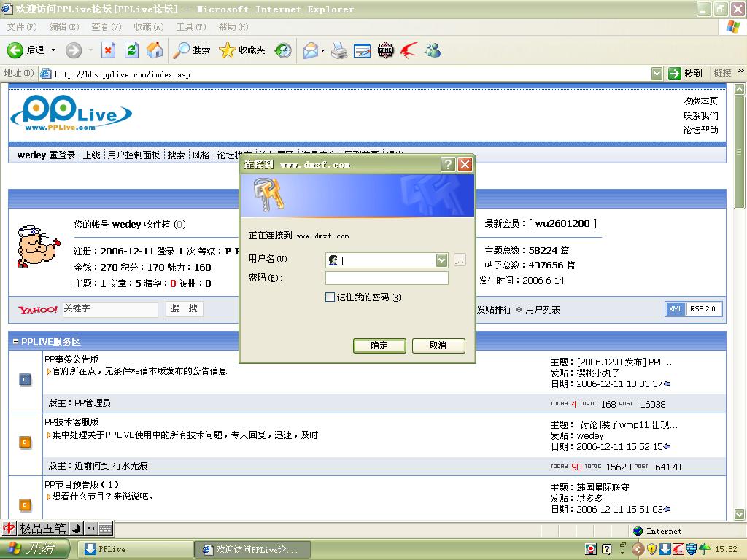Click the RSS 2.0 badge
The image size is (747, 560).
(x=703, y=309)
